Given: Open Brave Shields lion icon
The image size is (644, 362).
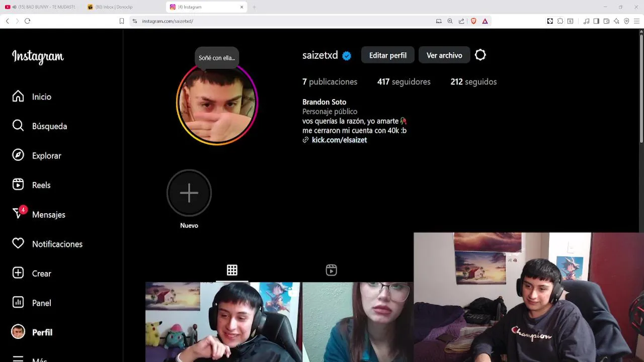Looking at the screenshot, I should tap(473, 21).
